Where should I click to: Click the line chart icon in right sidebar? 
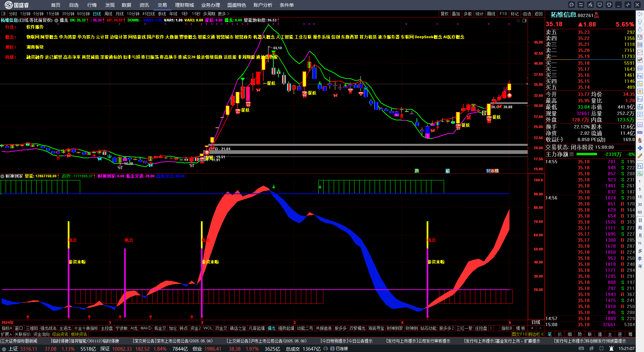pos(640,52)
